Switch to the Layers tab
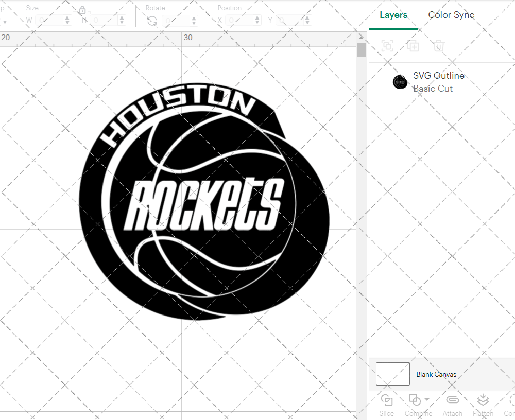The width and height of the screenshot is (515, 420). [x=393, y=15]
